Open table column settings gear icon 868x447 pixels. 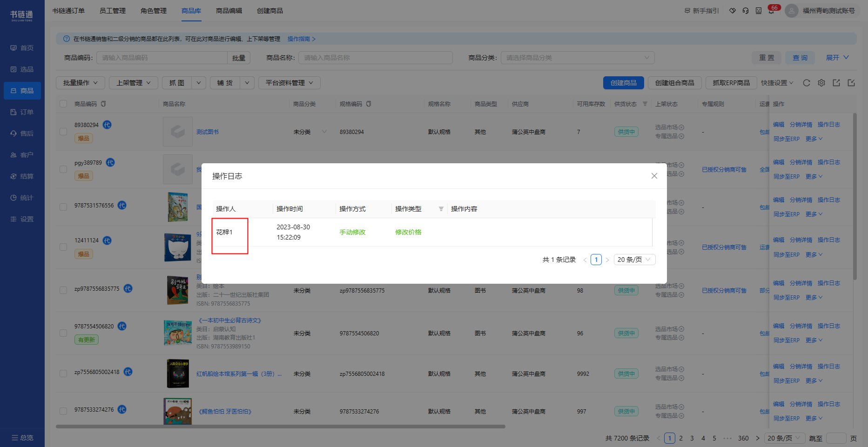pos(821,83)
